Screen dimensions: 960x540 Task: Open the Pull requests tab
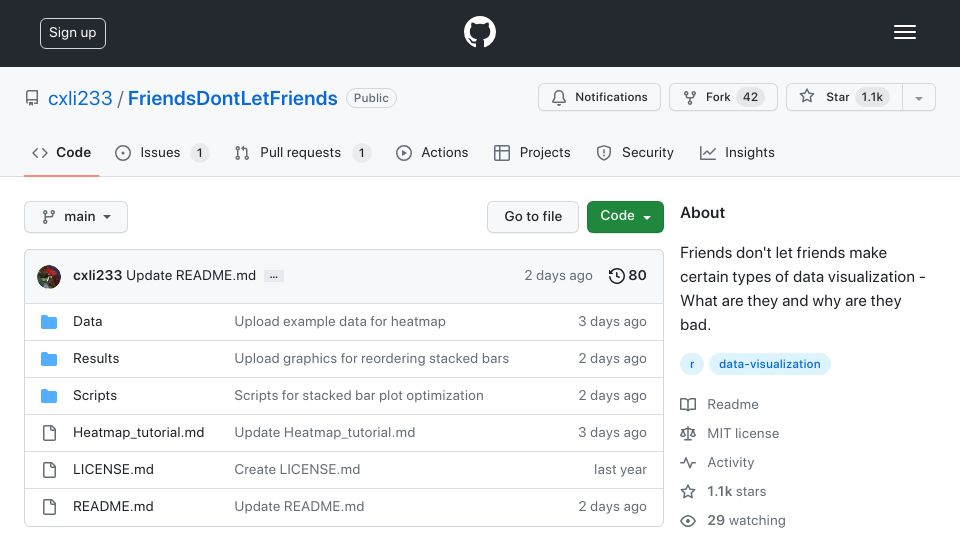[x=302, y=152]
